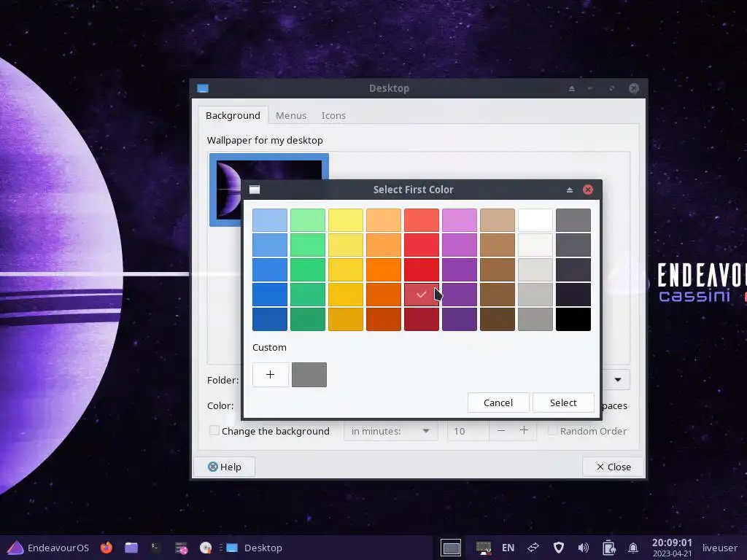This screenshot has height=560, width=747.
Task: Decrease the interval with minus button
Action: 500,430
